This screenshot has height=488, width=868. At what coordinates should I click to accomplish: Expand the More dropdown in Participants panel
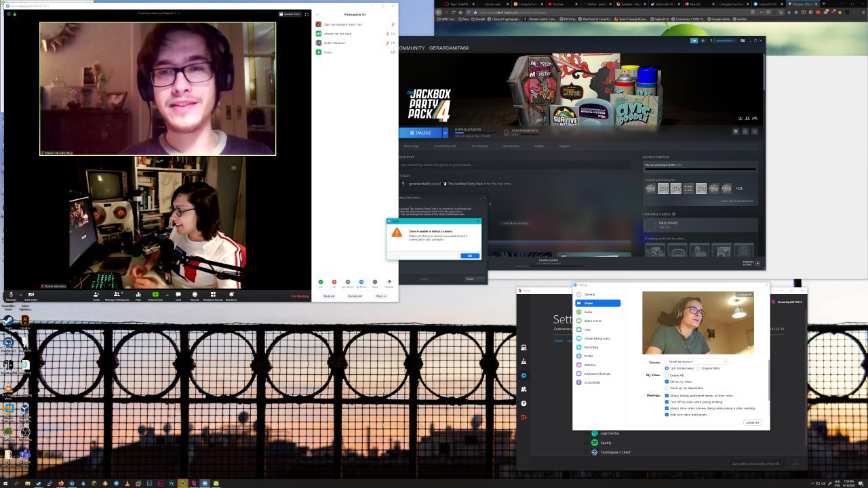(x=381, y=296)
